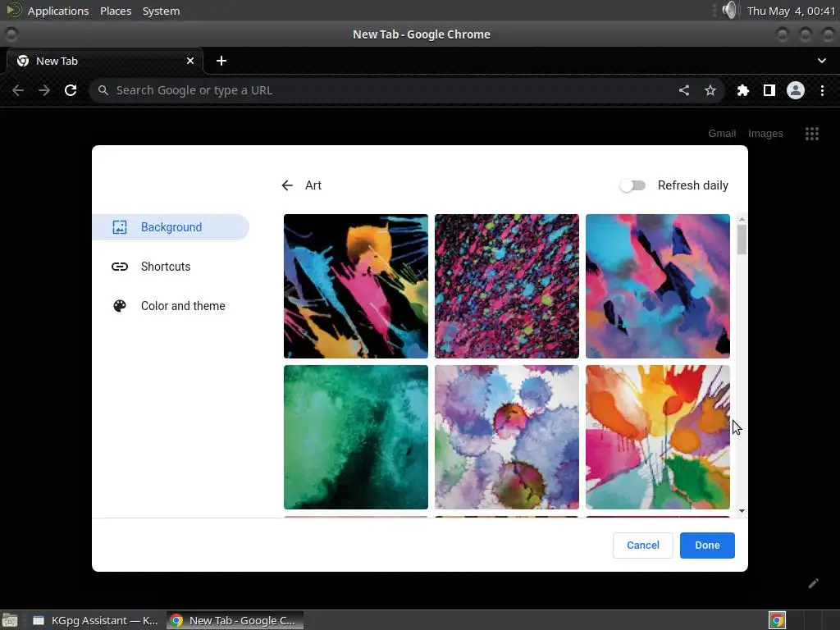Switch to KGpg Assistant taskbar window

95,620
